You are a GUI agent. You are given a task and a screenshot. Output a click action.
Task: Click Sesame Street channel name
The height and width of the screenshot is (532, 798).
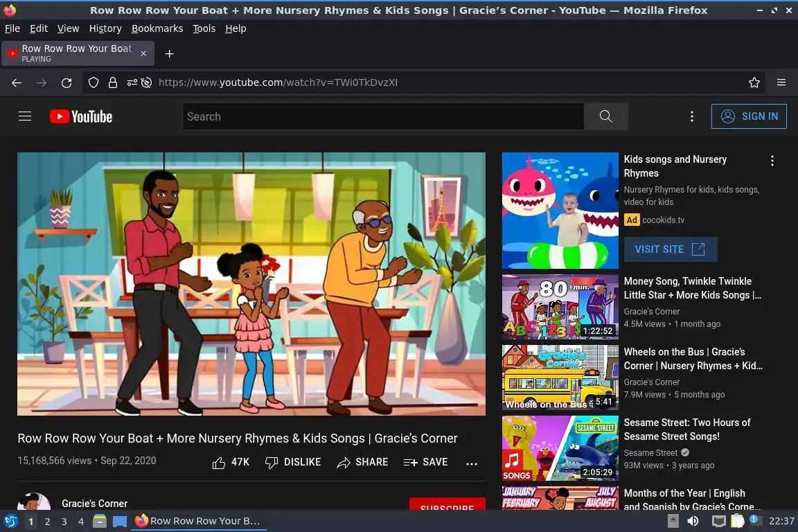click(x=651, y=452)
